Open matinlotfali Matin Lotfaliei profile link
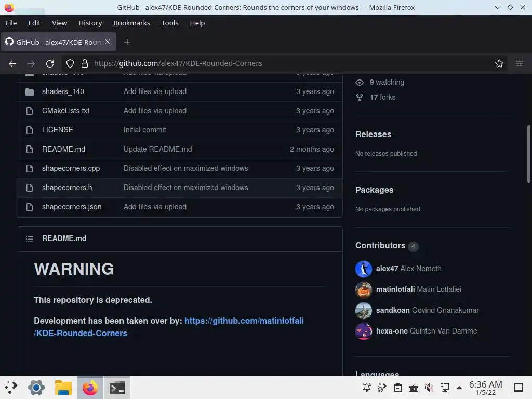This screenshot has width=532, height=399. [419, 289]
